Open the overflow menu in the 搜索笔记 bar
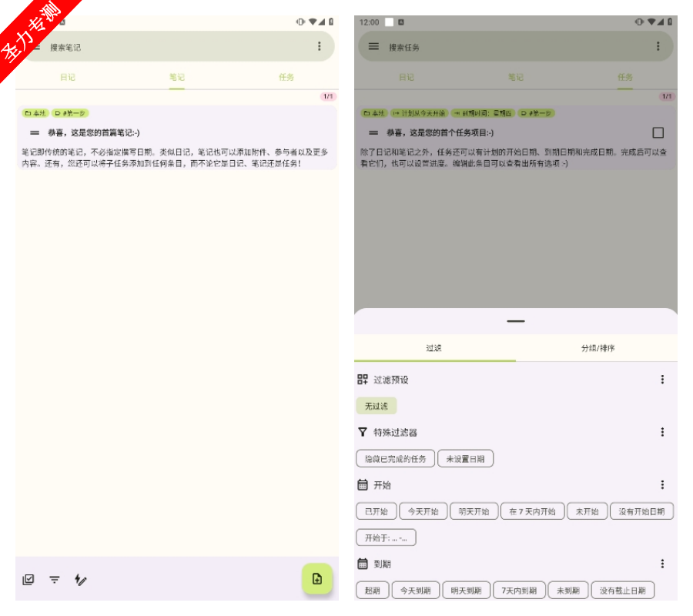Viewport: 693px width, 616px height. point(319,46)
